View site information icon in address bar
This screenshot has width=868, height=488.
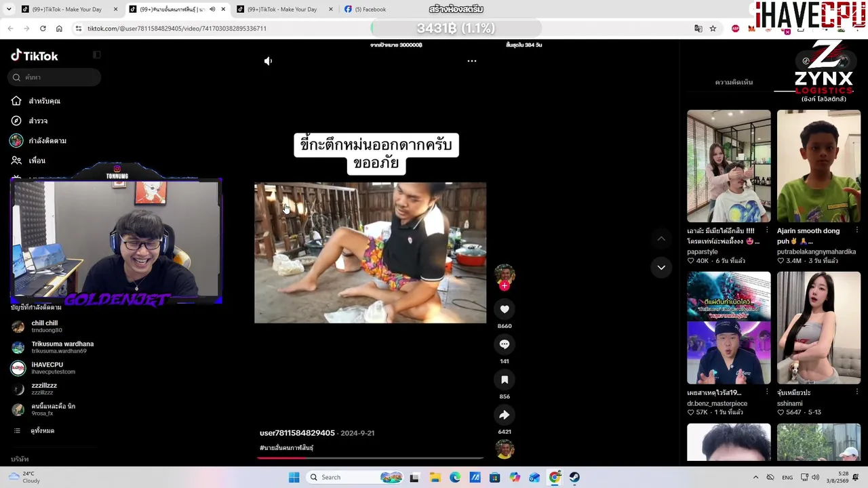tap(79, 28)
